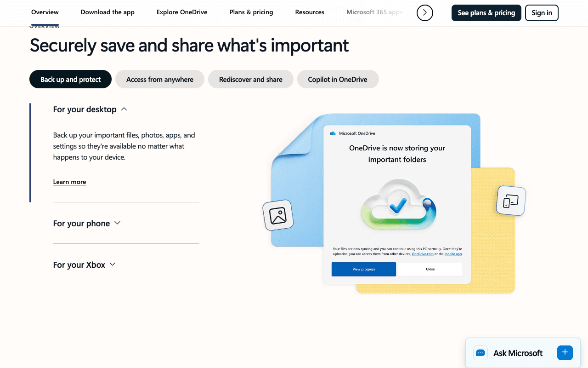Click the photo icon on the blue folder illustration
588x368 pixels.
coord(278,215)
